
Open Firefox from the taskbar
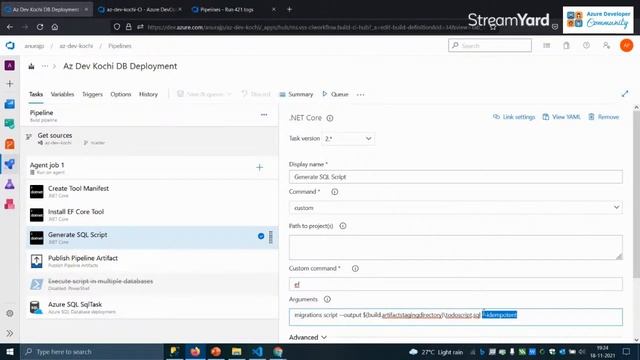195,351
